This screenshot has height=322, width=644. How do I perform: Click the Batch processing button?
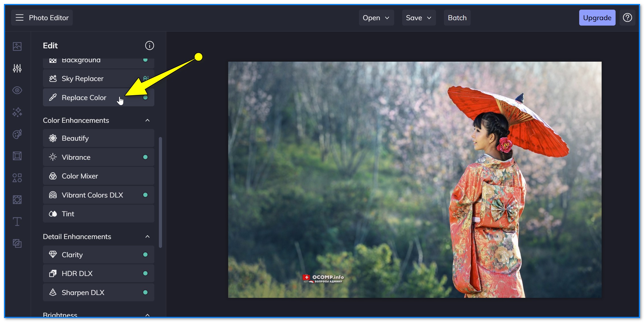point(457,18)
